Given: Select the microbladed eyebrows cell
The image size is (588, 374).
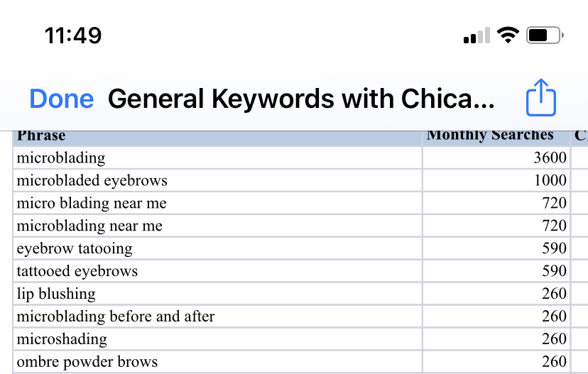Looking at the screenshot, I should click(x=217, y=180).
